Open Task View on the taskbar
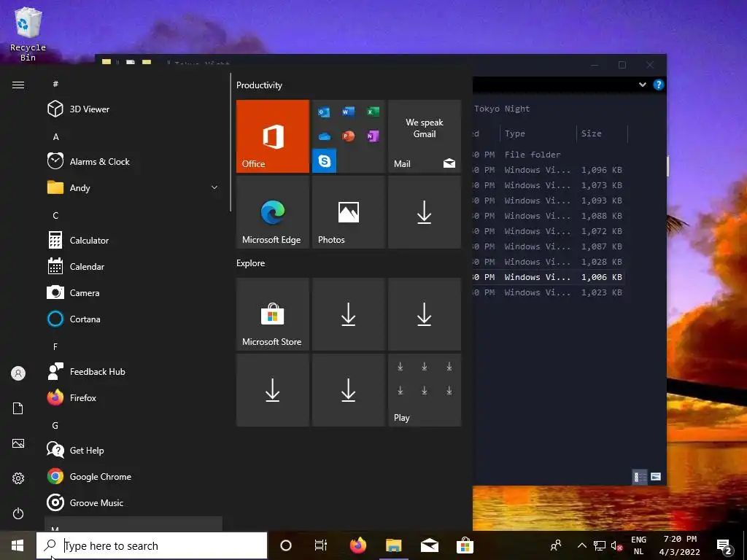The image size is (747, 560). (321, 545)
